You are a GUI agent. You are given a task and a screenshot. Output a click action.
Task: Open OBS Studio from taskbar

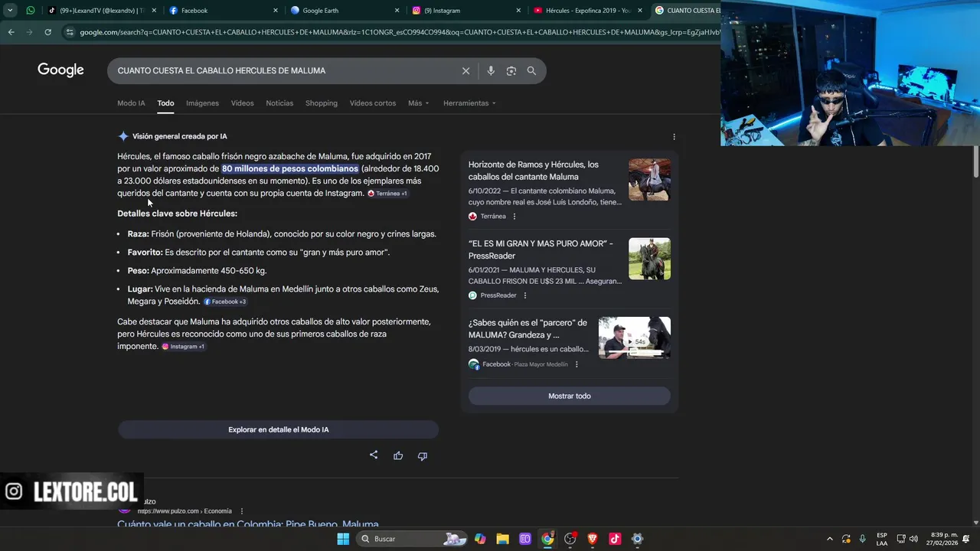click(x=570, y=539)
